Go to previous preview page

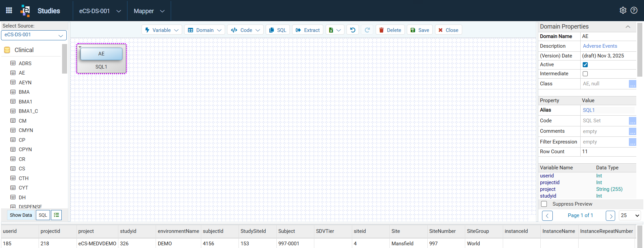click(x=547, y=215)
